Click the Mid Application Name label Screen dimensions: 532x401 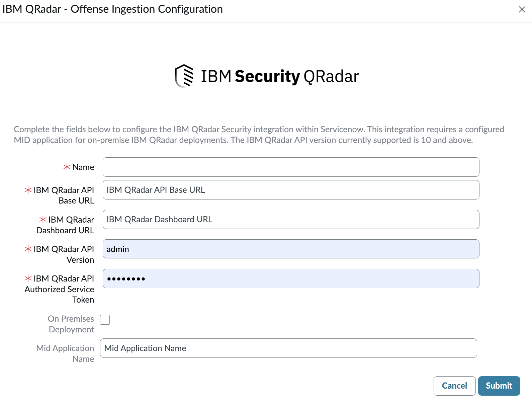click(x=65, y=353)
